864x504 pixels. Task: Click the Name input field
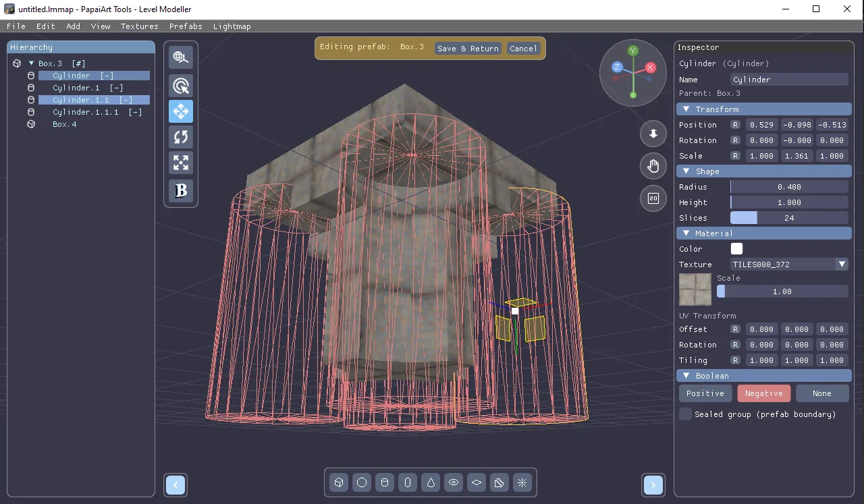[789, 80]
